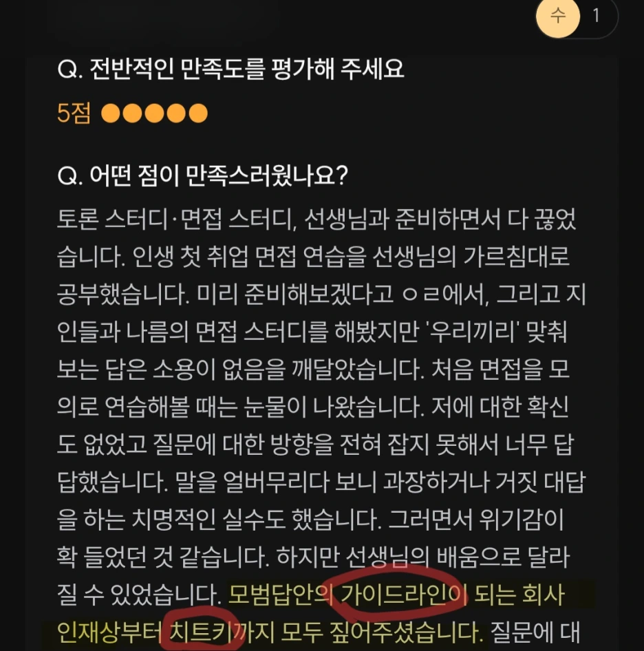Select the first orange rating dot
The width and height of the screenshot is (644, 651).
pyautogui.click(x=111, y=114)
